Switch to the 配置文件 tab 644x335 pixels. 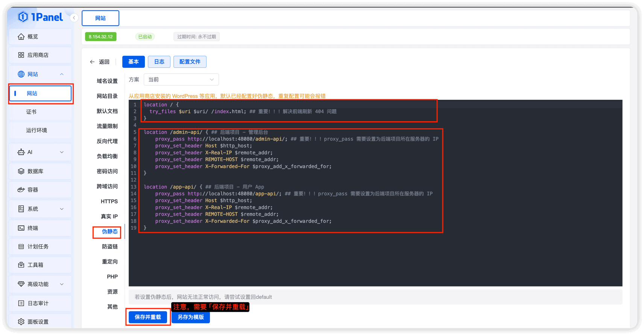[190, 62]
